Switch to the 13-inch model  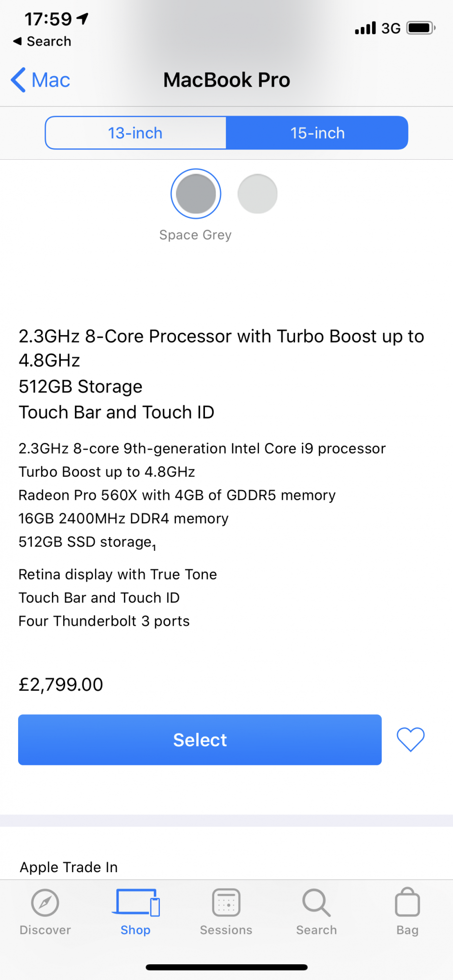(135, 133)
